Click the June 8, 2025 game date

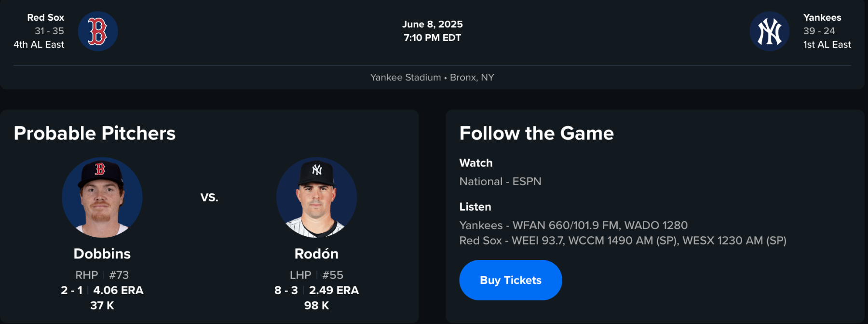432,24
